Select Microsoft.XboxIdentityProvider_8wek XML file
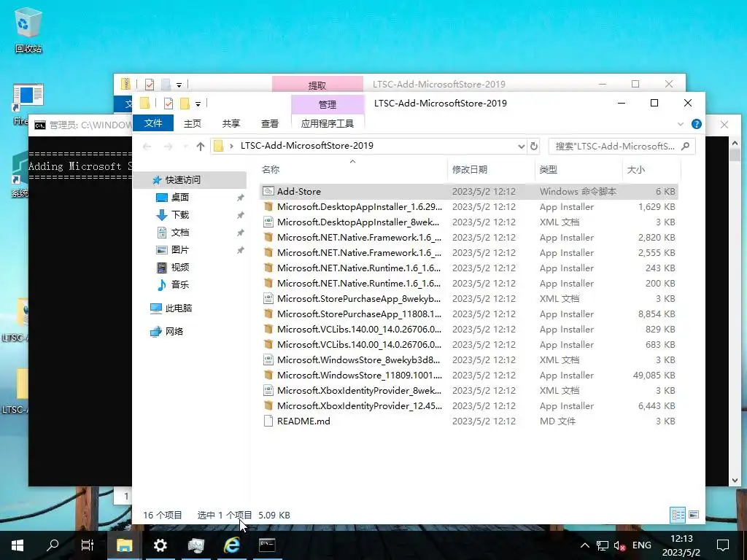The width and height of the screenshot is (747, 560). pyautogui.click(x=469, y=391)
